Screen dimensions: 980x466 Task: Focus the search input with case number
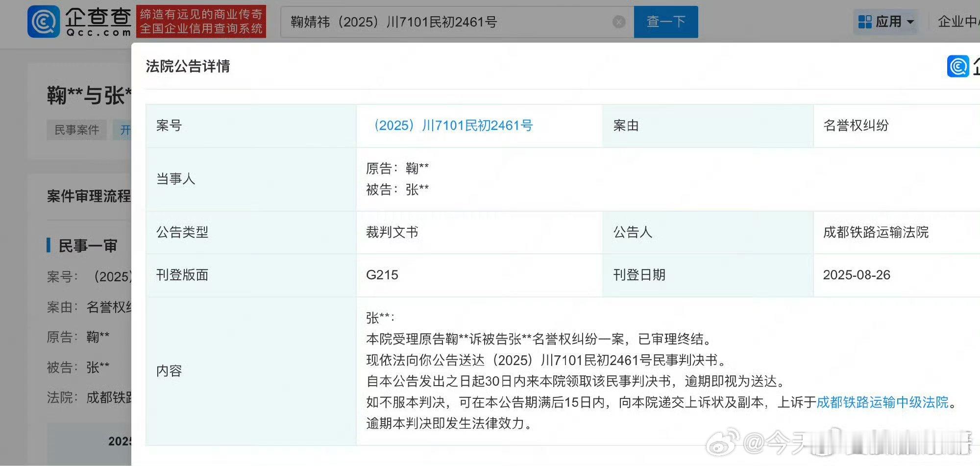[457, 22]
